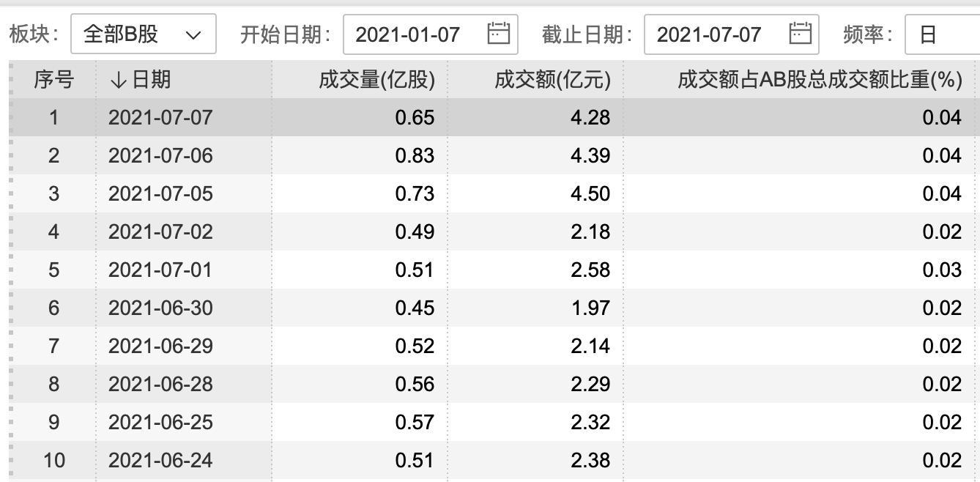Click the end date calendar icon
980x482 pixels.
click(800, 34)
